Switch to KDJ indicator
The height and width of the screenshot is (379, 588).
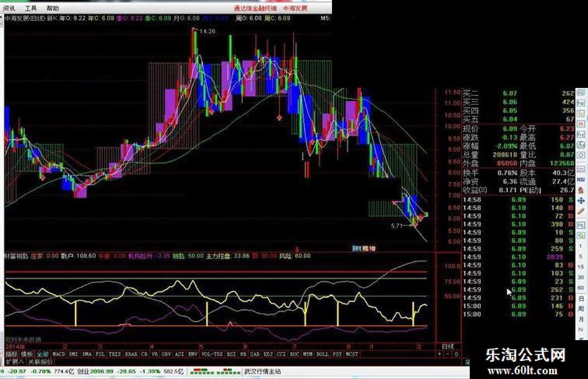click(x=268, y=354)
